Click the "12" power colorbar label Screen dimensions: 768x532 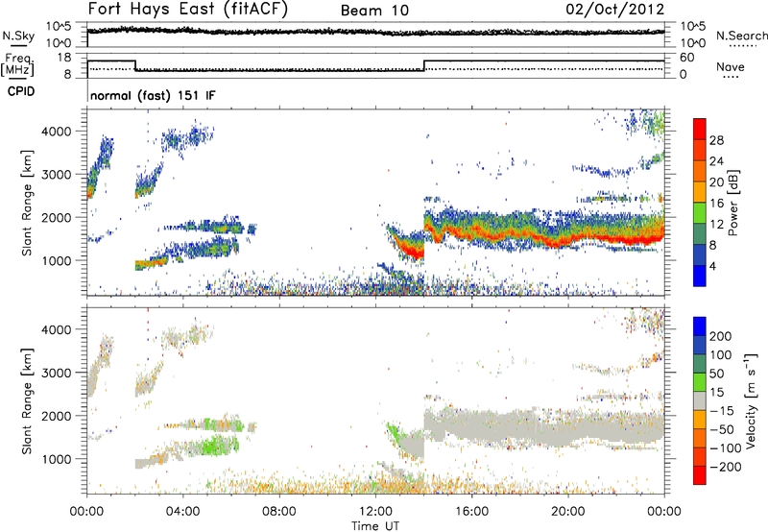716,225
